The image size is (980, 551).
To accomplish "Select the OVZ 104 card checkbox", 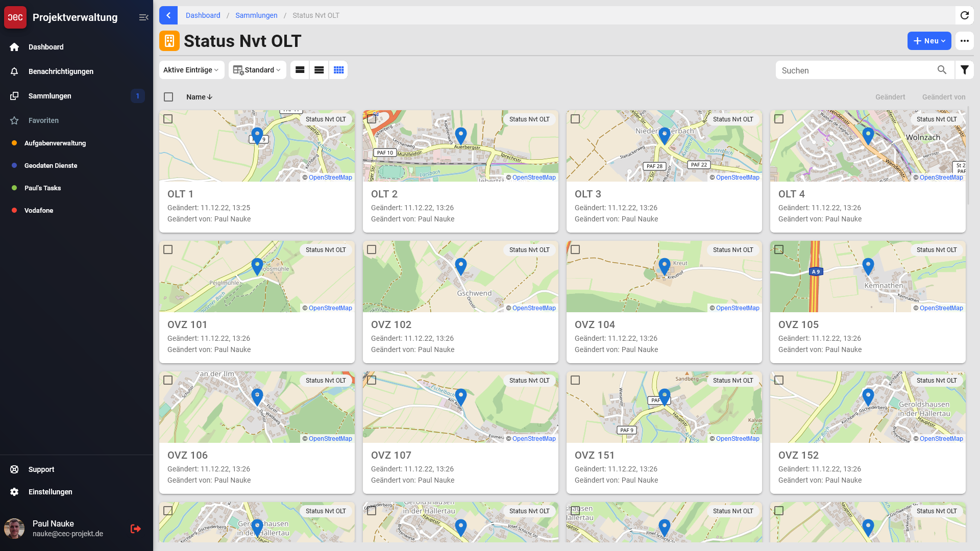I will tap(575, 249).
